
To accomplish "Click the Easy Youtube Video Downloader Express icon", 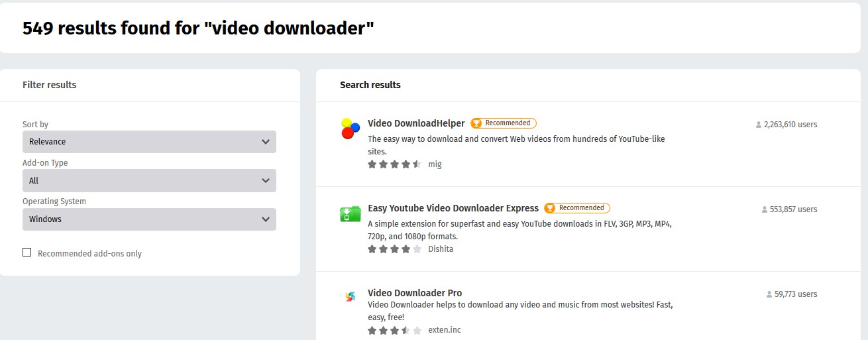I will pyautogui.click(x=350, y=213).
